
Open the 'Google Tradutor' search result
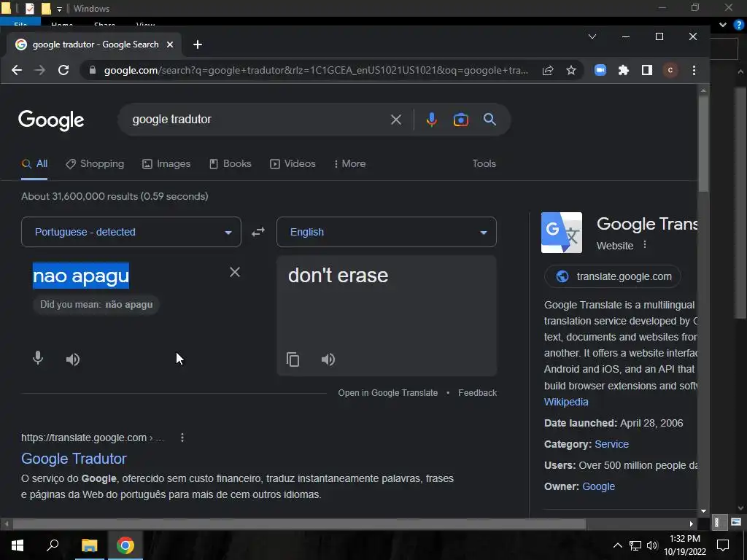point(74,459)
